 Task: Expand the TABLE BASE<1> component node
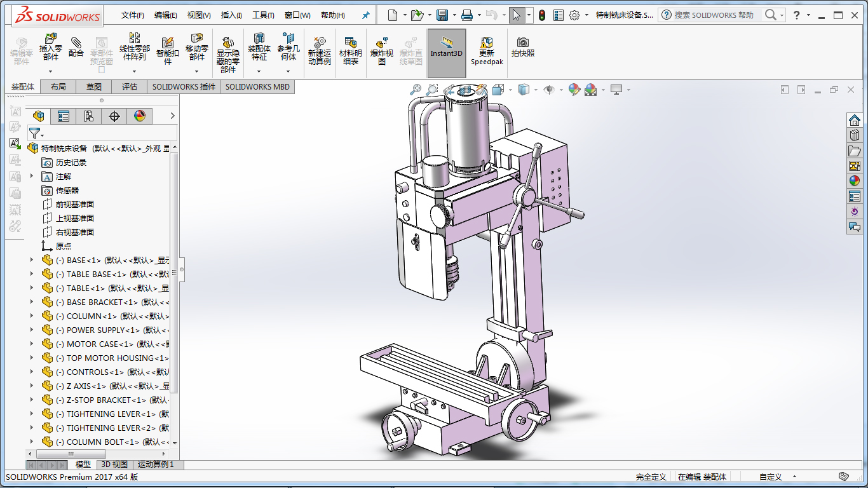[32, 274]
